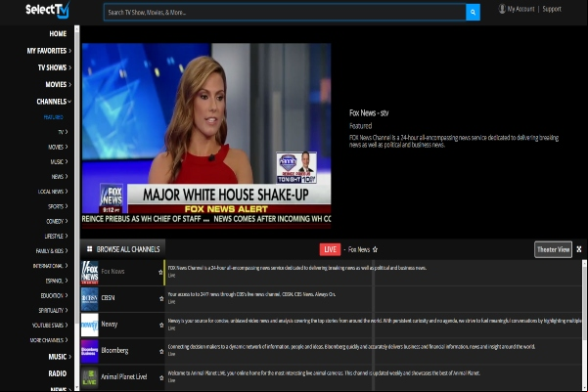
Task: Click the Bloomberg channel logo
Action: [x=90, y=351]
